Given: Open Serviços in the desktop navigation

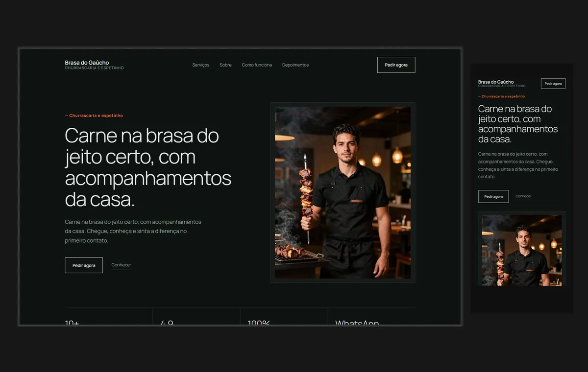Looking at the screenshot, I should [201, 65].
